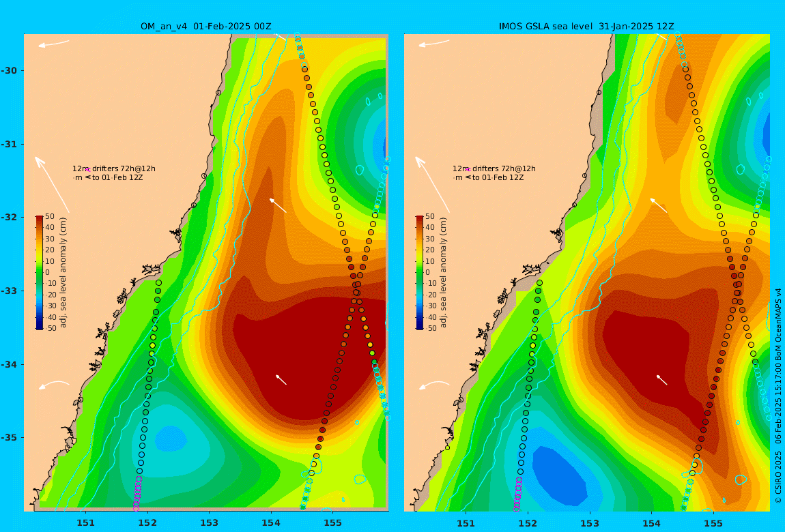Select the -35 latitude axis label
This screenshot has height=532, width=785.
pyautogui.click(x=9, y=438)
